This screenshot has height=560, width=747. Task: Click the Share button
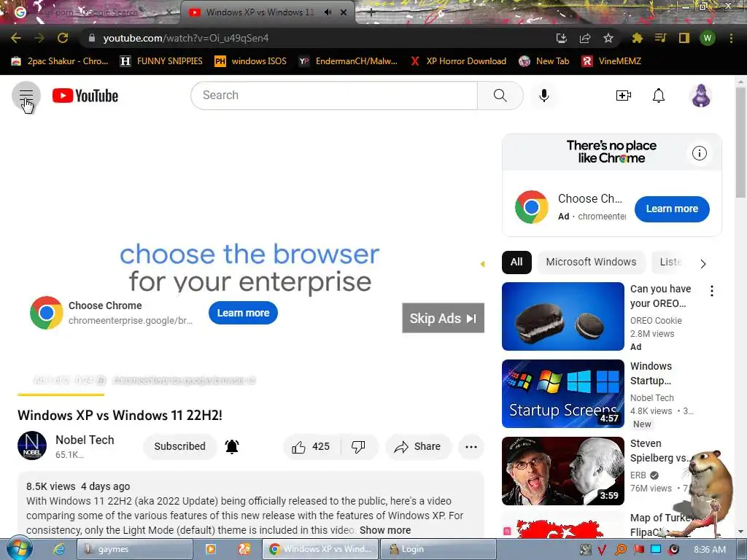pyautogui.click(x=418, y=447)
